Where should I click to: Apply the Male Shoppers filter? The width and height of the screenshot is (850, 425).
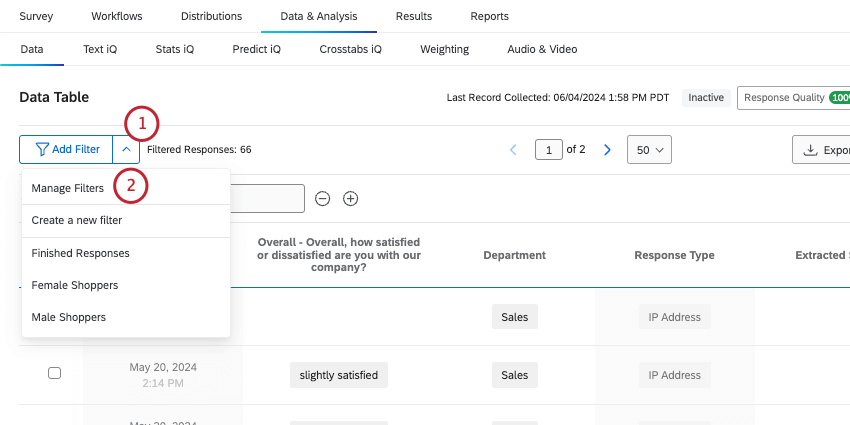tap(69, 317)
